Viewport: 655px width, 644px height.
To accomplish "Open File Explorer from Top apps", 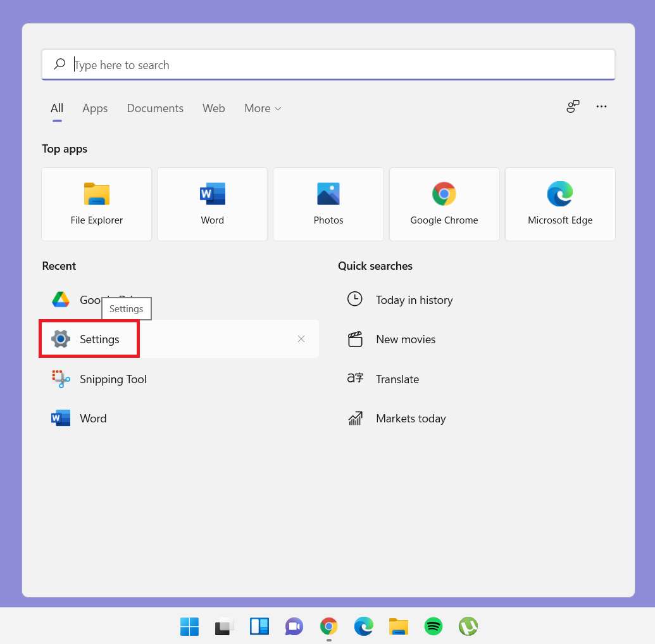I will [x=96, y=204].
